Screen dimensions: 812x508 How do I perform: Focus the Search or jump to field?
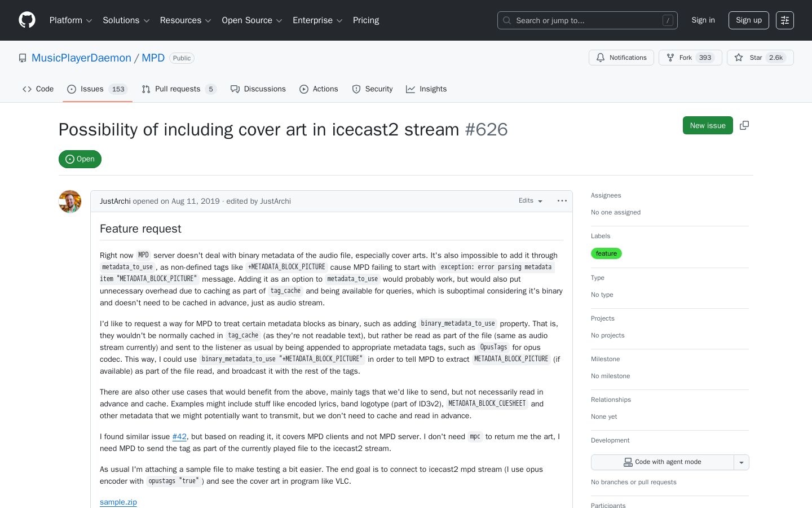[588, 20]
